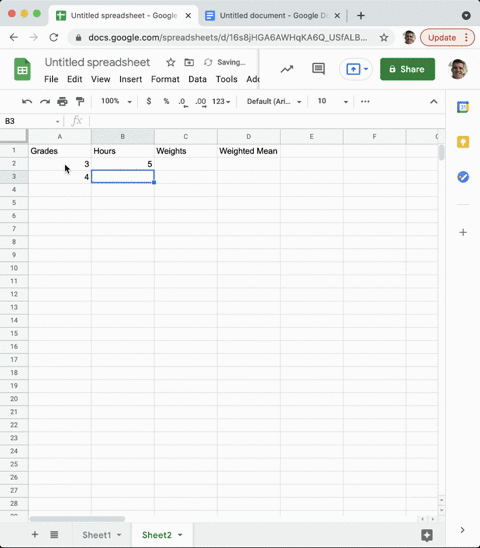Viewport: 480px width, 548px height.
Task: Open the Google Calendar side panel icon
Action: pyautogui.click(x=463, y=107)
